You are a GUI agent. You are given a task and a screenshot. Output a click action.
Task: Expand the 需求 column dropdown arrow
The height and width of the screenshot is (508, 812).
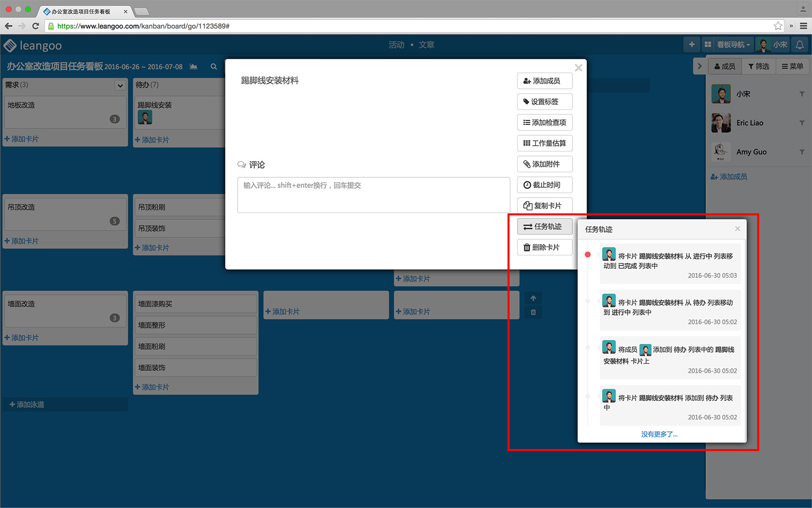(120, 85)
